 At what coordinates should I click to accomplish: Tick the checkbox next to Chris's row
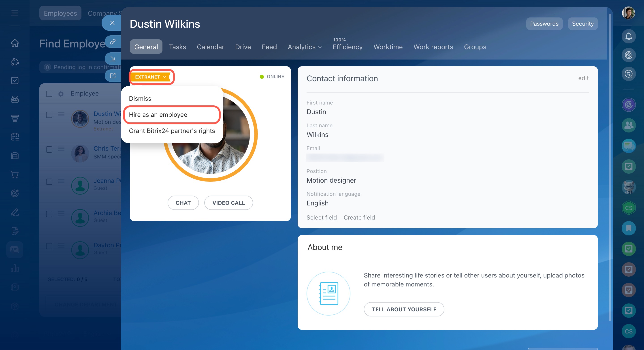click(x=49, y=149)
